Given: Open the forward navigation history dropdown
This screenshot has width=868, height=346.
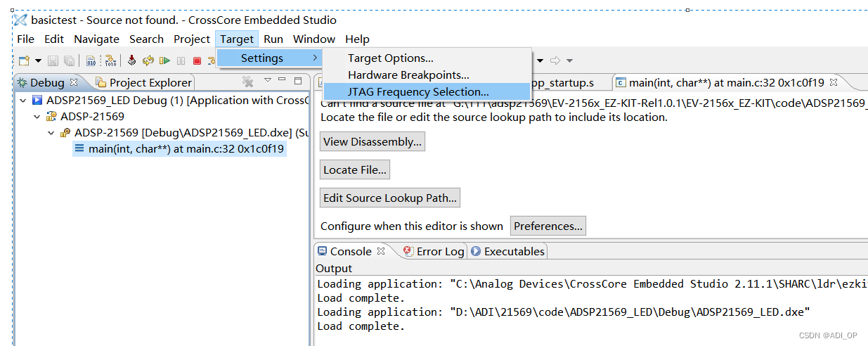Looking at the screenshot, I should (x=569, y=61).
